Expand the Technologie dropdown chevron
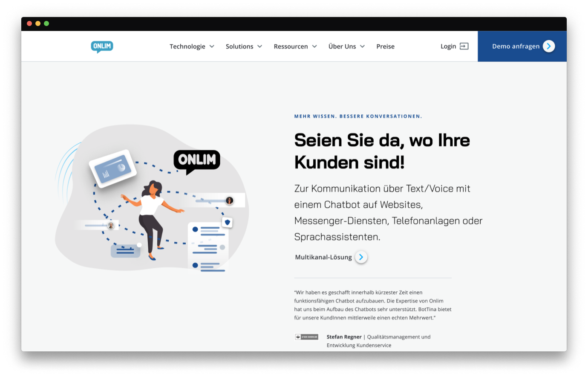 click(212, 46)
